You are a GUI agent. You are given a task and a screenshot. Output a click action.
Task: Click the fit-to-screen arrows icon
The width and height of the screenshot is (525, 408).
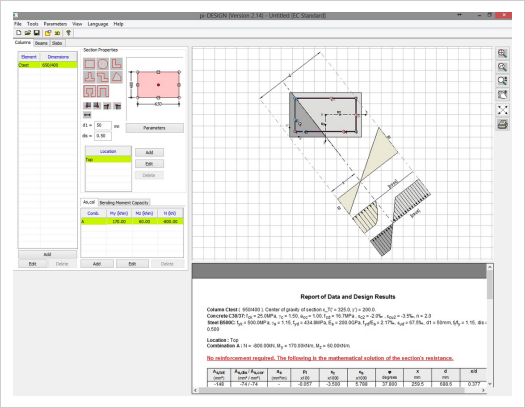point(502,110)
